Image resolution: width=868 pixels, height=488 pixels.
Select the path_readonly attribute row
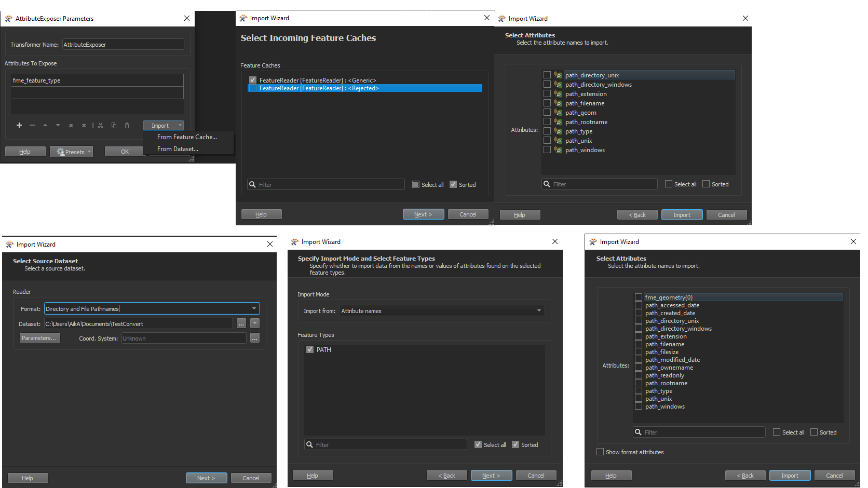click(x=665, y=375)
